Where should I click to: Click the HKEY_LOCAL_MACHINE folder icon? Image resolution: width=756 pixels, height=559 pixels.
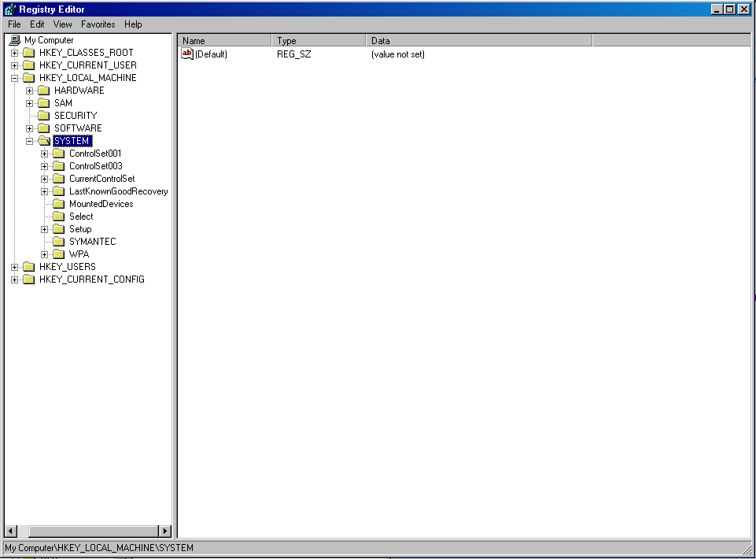pos(29,78)
